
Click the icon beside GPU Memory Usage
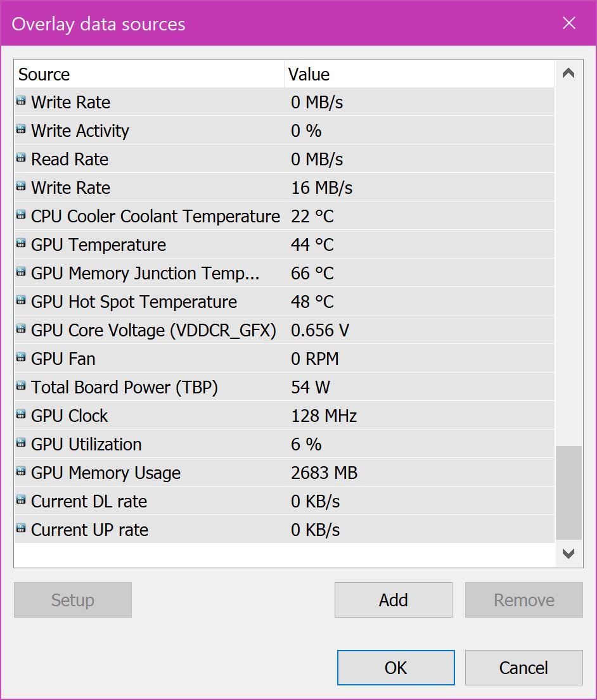point(21,471)
